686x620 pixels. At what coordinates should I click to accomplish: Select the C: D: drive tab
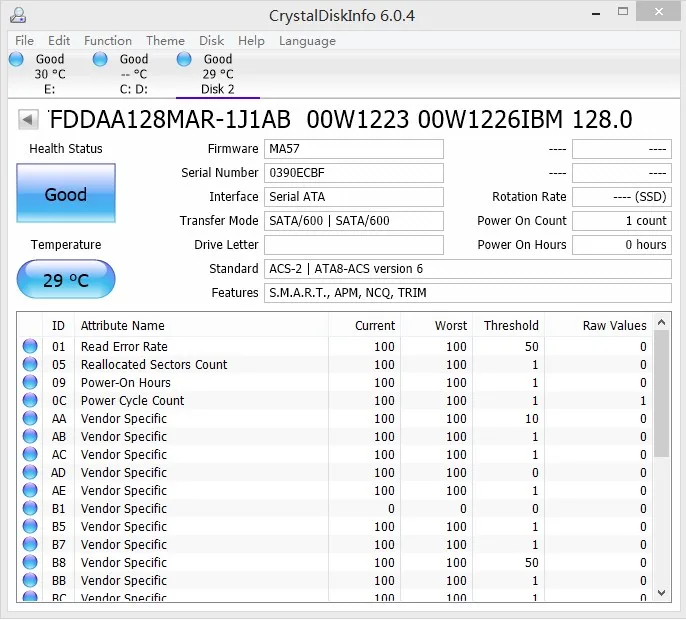[x=134, y=74]
